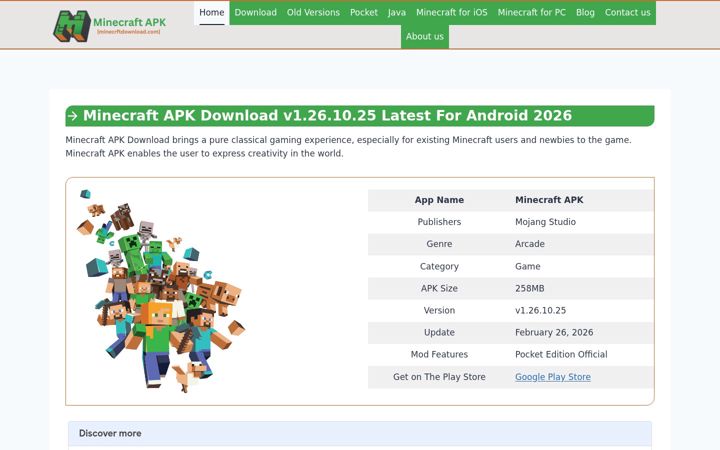
Task: Open the Contact us page
Action: [628, 13]
